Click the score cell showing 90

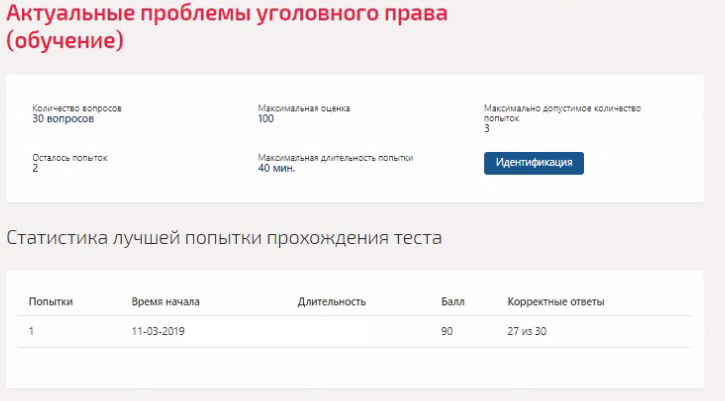447,331
